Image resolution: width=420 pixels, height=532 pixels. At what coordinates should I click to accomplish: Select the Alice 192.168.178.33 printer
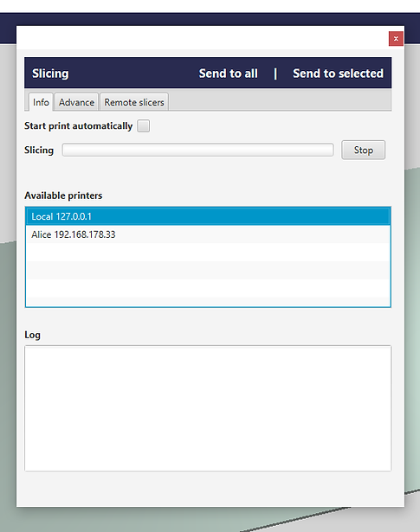pos(208,234)
